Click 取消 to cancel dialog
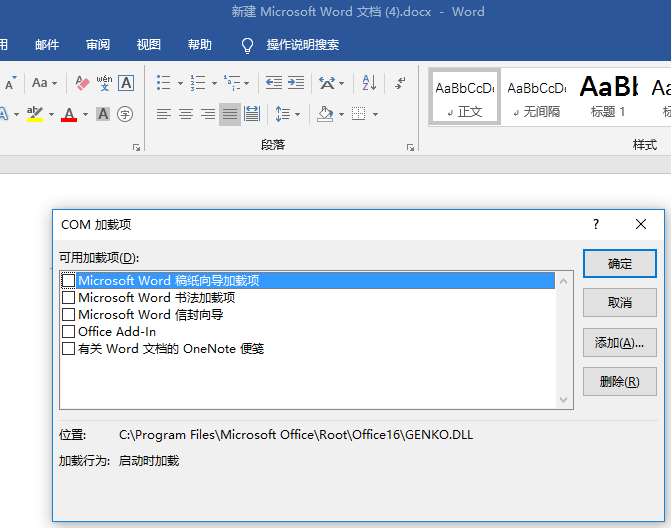Screen dimensions: 671x528 (620, 303)
